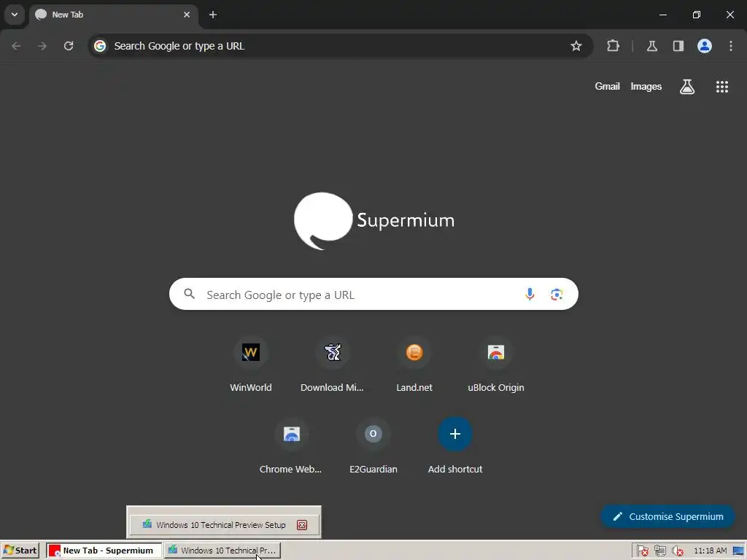The image size is (747, 560).
Task: Open the tab search dropdown arrow
Action: [x=15, y=15]
